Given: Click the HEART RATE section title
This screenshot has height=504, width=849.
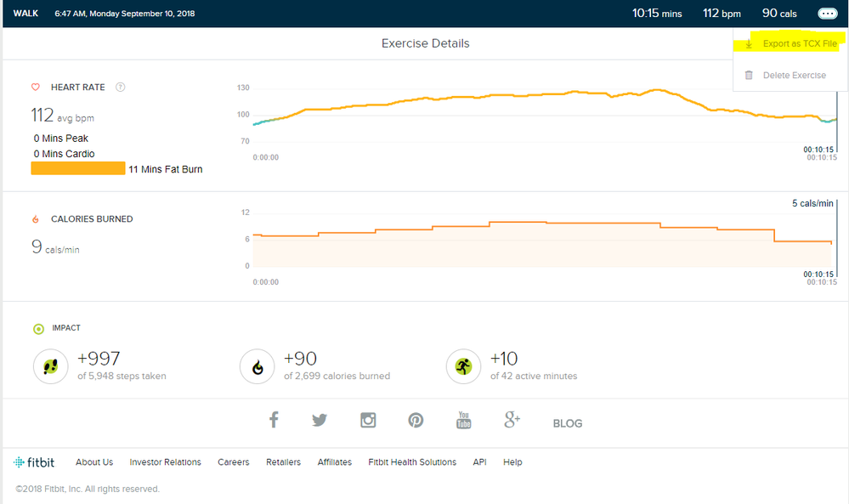Looking at the screenshot, I should coord(78,88).
